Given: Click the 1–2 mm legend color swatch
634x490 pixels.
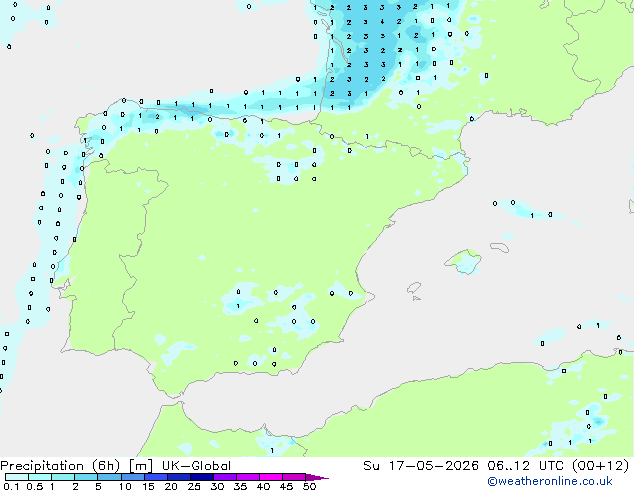Looking at the screenshot, I should (63, 477).
